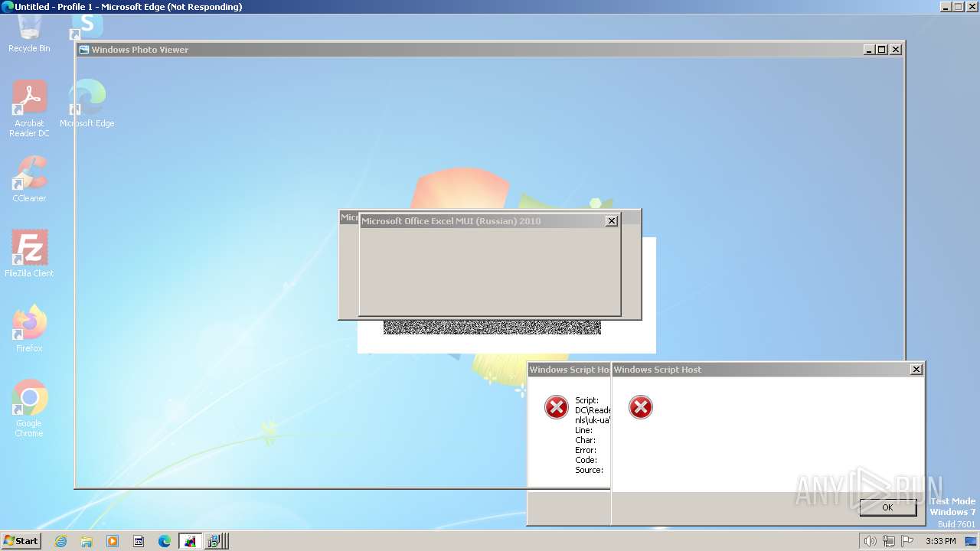Click the 'Error:' label in back dialog

(x=586, y=450)
